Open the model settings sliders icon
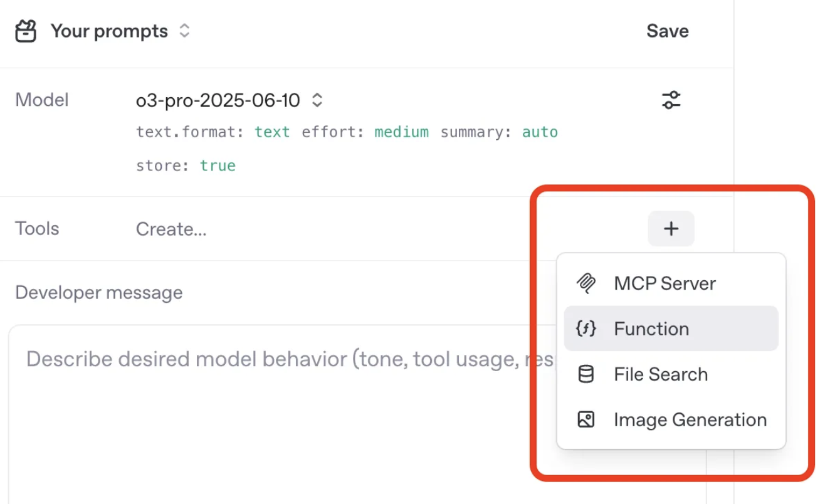 [671, 100]
